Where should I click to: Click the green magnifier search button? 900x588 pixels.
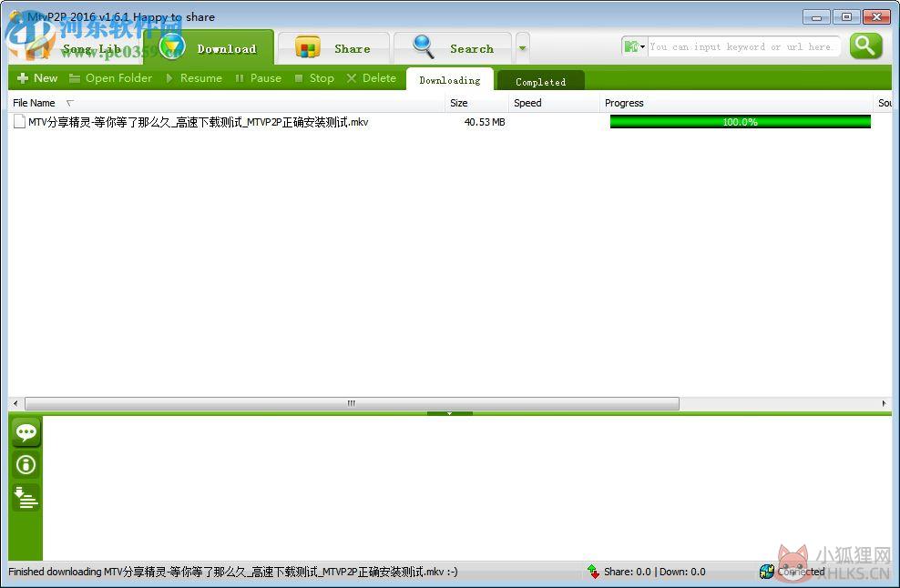tap(865, 46)
